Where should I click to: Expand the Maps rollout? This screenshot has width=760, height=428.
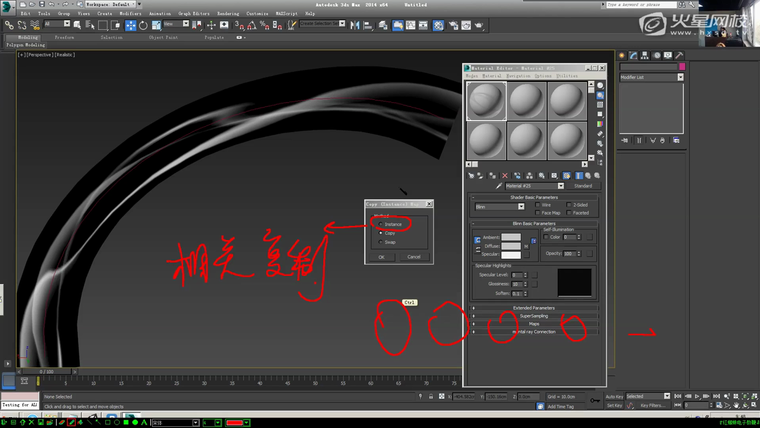(534, 324)
